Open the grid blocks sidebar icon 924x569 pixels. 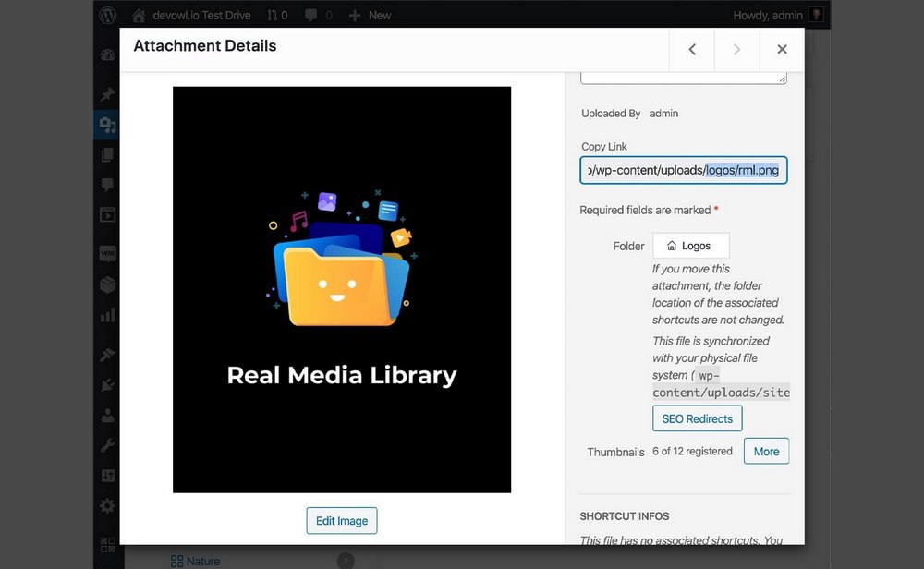pos(107,545)
